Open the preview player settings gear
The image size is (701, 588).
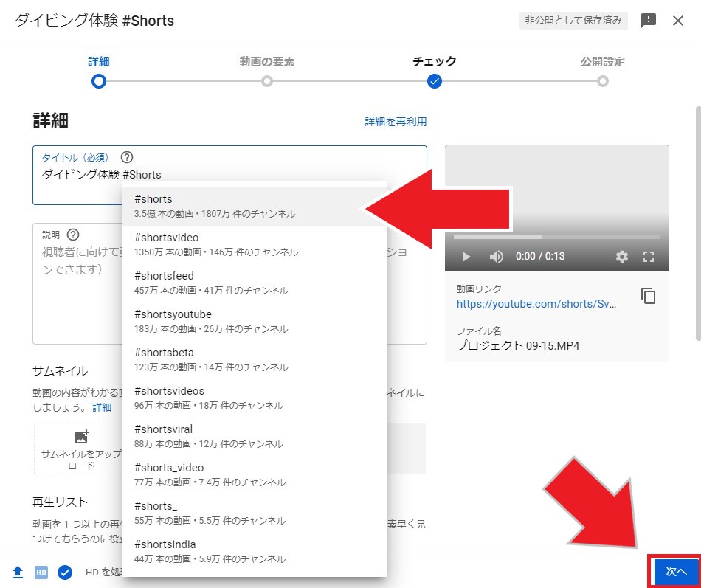tap(622, 257)
